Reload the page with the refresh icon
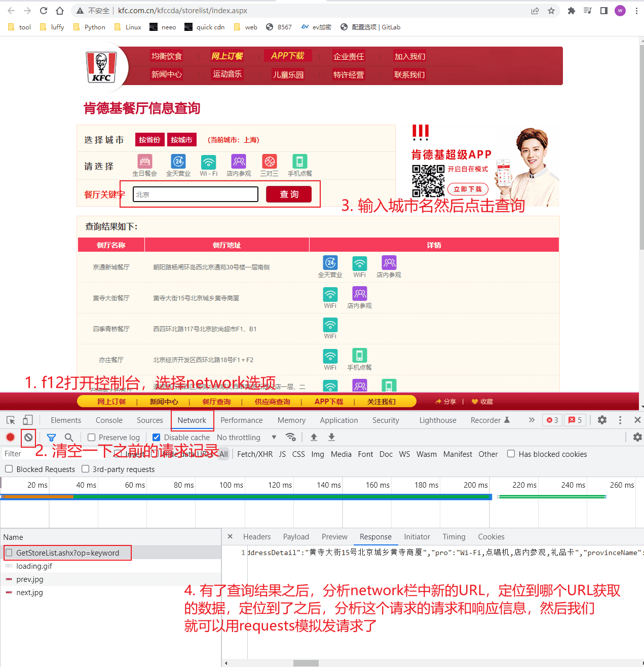644x667 pixels. click(x=44, y=11)
